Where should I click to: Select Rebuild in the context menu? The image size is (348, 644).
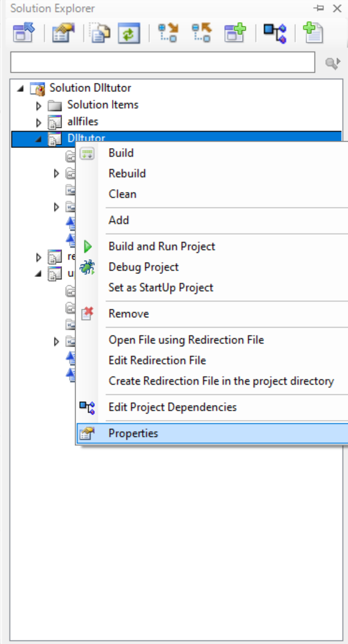127,173
